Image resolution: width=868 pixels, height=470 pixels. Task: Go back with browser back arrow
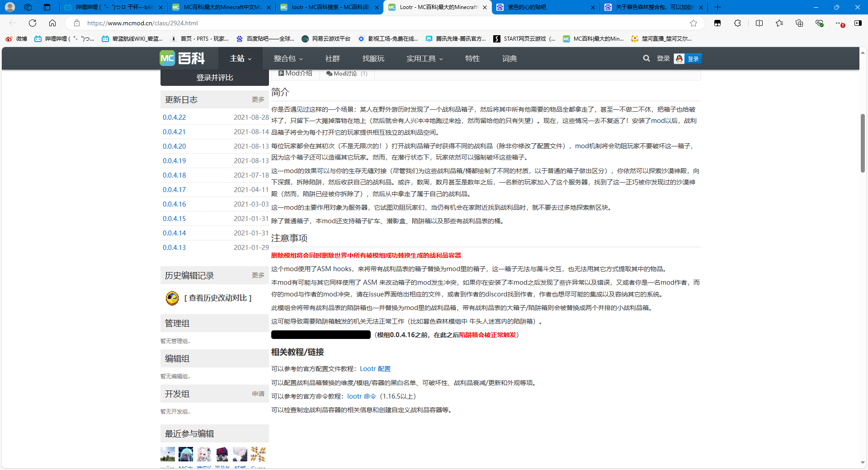coord(13,23)
